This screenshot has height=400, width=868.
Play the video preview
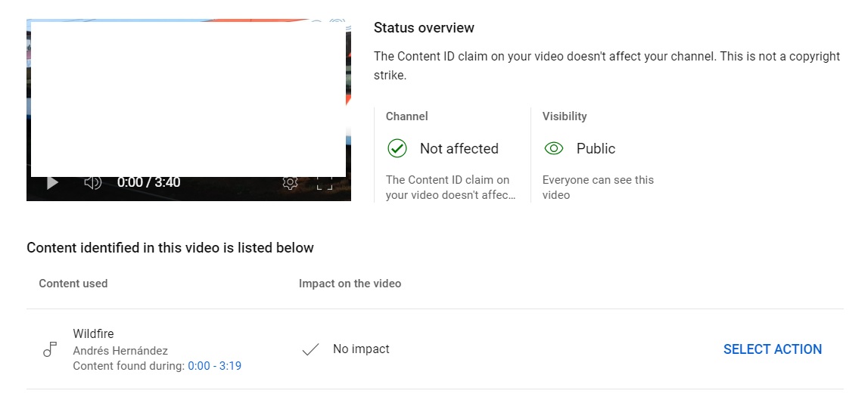click(52, 183)
